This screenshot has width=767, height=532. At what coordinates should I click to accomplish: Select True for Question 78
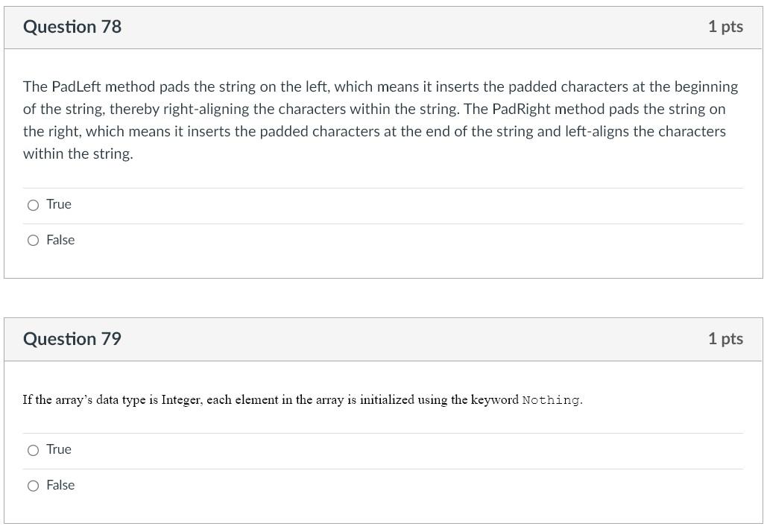(x=33, y=204)
